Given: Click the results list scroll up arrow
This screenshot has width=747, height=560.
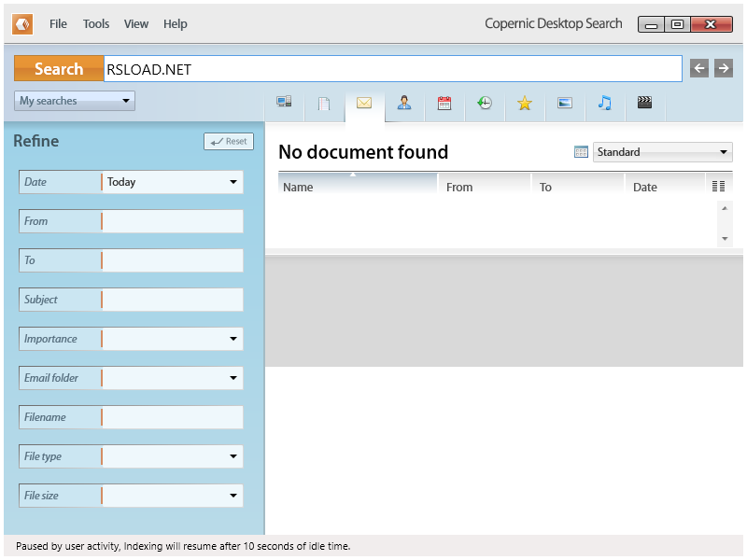Looking at the screenshot, I should [x=725, y=208].
